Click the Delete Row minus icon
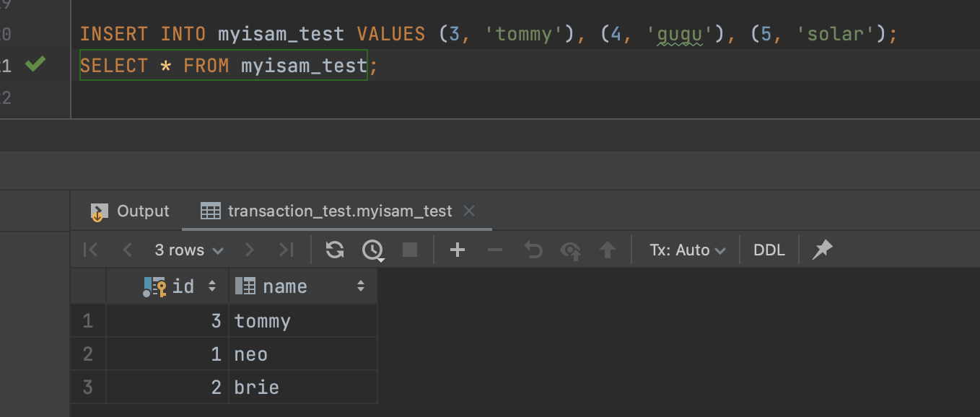Screen dimensions: 980x417 click(x=495, y=250)
